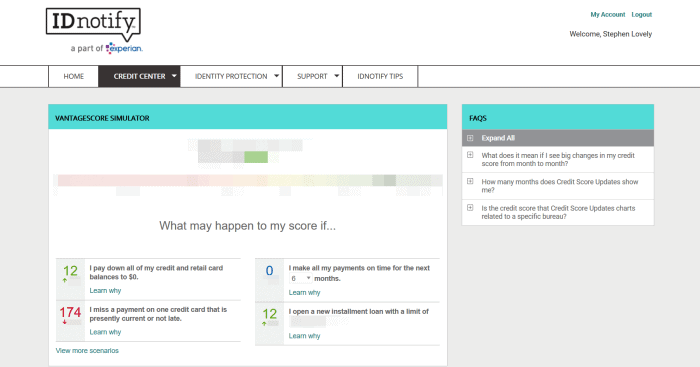This screenshot has height=367, width=700.
Task: Select the IDENTITY PROTECTION menu item
Action: click(231, 76)
